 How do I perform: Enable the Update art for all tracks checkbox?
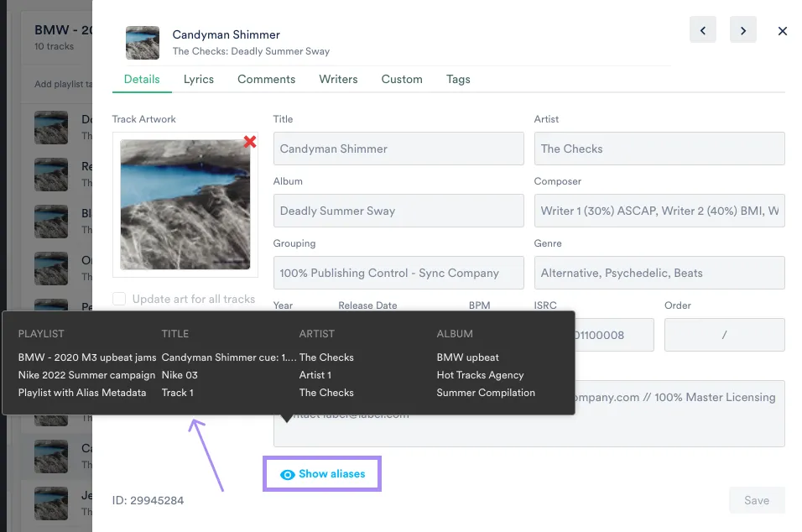coord(118,299)
